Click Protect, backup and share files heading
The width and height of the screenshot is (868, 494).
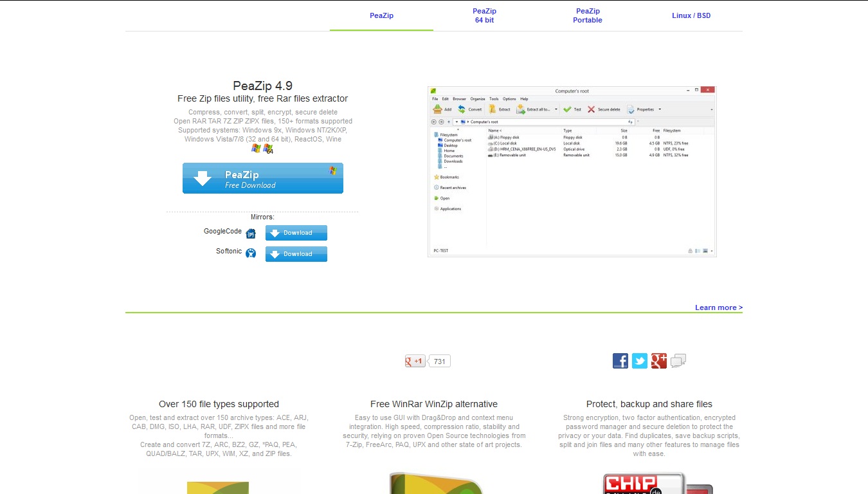coord(649,404)
